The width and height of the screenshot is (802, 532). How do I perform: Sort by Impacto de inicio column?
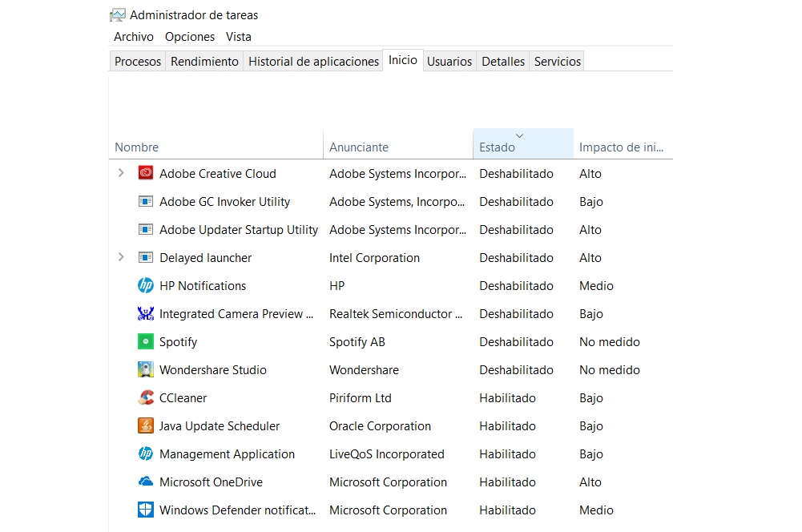(x=622, y=147)
